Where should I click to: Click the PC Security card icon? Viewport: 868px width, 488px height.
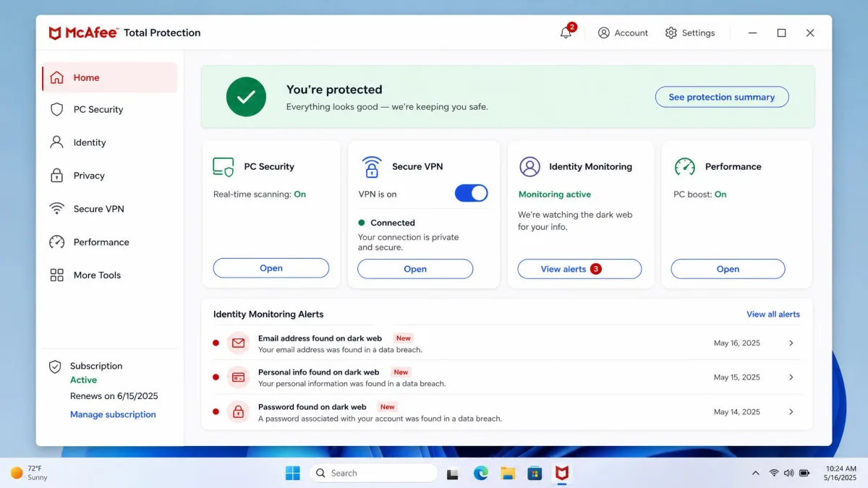pyautogui.click(x=224, y=167)
